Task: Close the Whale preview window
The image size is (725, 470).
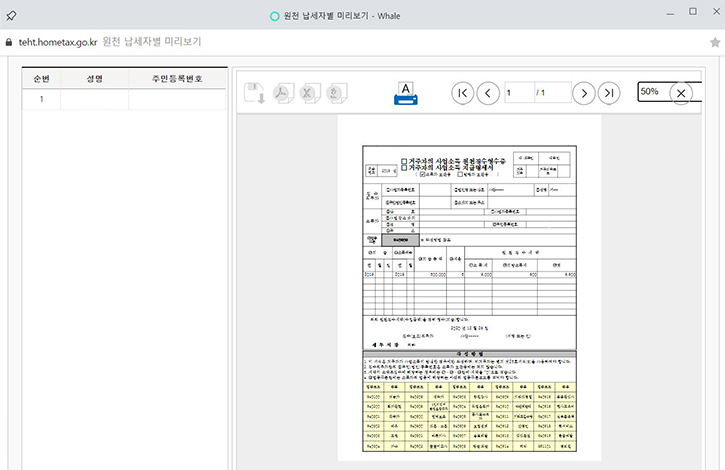Action: [x=716, y=12]
